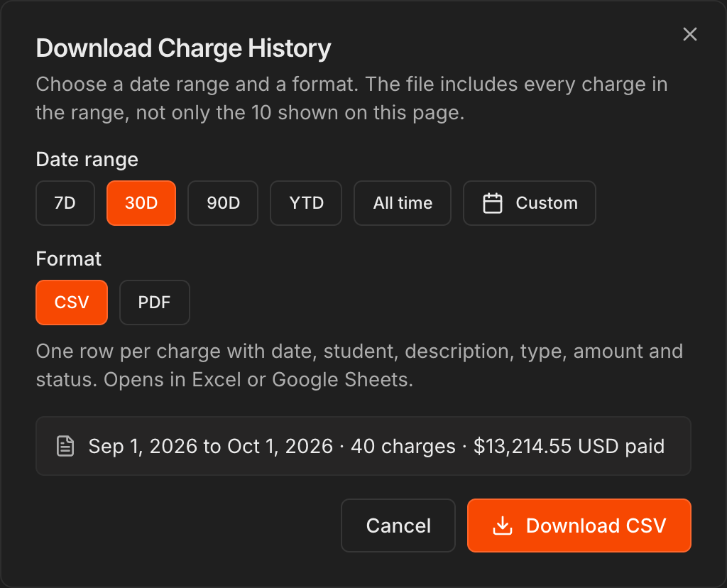This screenshot has width=727, height=588.
Task: Select the 30D date range
Action: (141, 203)
